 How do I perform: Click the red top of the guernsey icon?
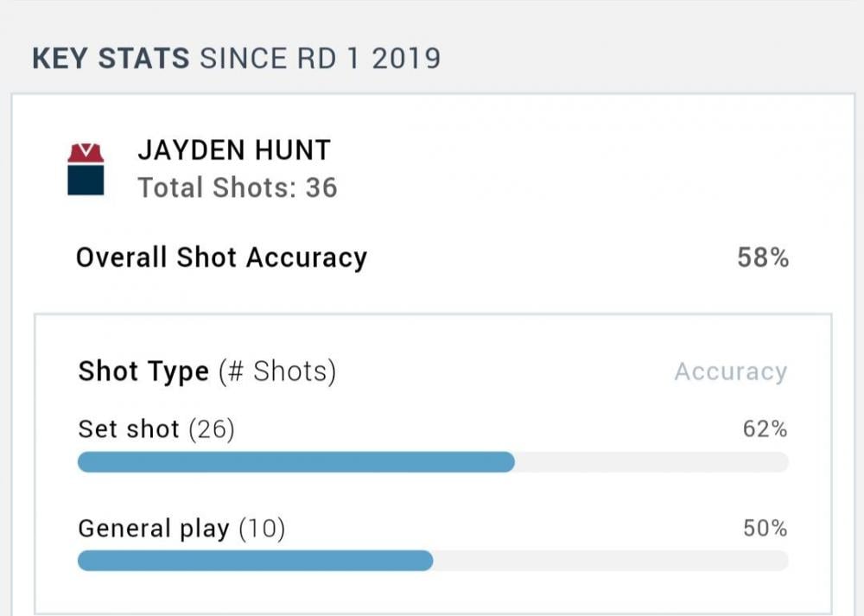click(86, 154)
